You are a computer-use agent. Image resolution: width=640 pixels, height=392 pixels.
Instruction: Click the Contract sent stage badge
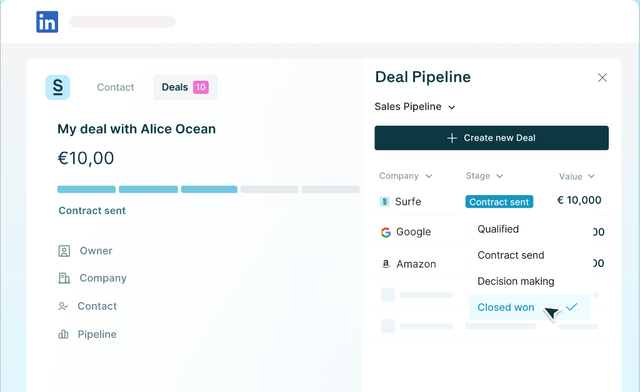click(x=499, y=202)
